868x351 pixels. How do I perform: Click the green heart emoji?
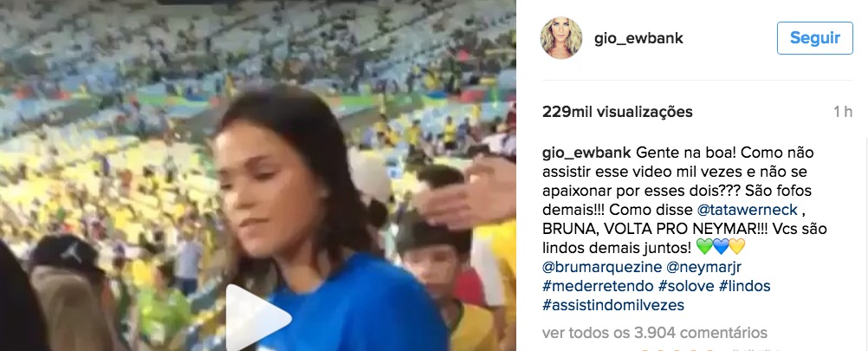tap(704, 246)
